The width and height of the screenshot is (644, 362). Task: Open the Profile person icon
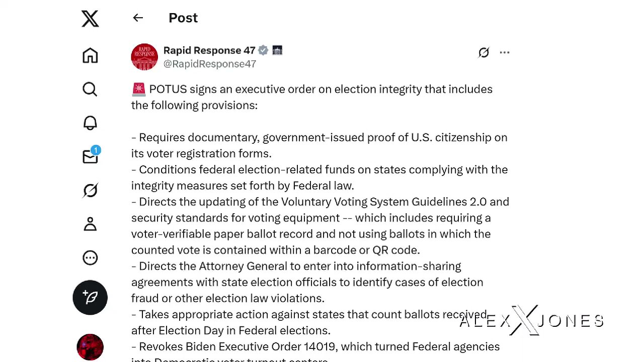90,224
